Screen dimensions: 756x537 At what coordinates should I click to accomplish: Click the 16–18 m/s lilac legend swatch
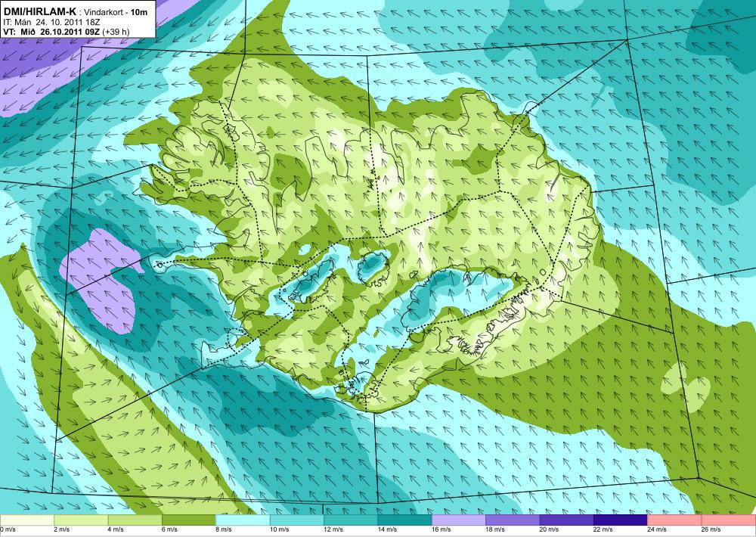pos(459,520)
